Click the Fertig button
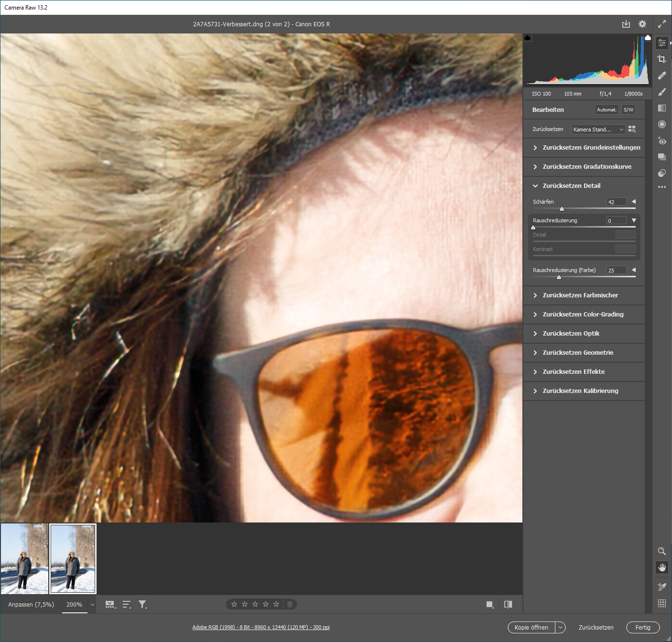 pyautogui.click(x=642, y=627)
